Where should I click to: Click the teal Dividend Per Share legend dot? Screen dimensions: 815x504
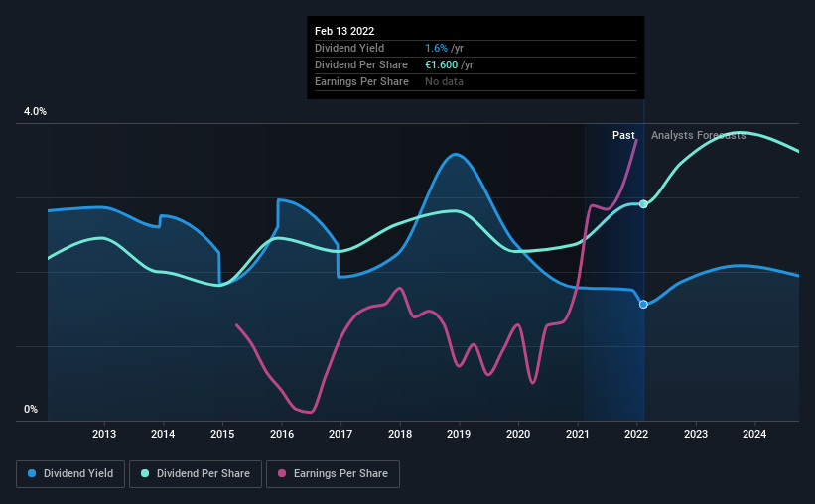coord(145,473)
